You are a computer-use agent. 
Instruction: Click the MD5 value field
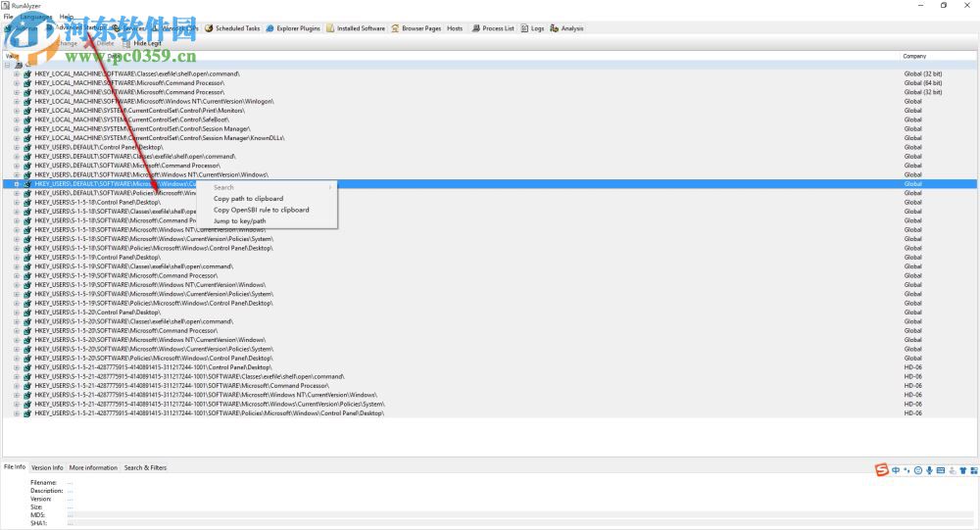coord(521,515)
